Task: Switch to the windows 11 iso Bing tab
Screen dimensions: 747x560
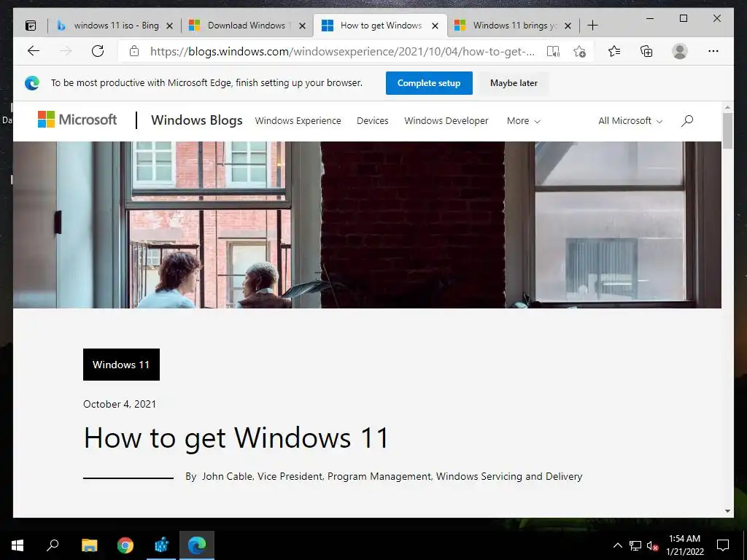Action: point(115,26)
